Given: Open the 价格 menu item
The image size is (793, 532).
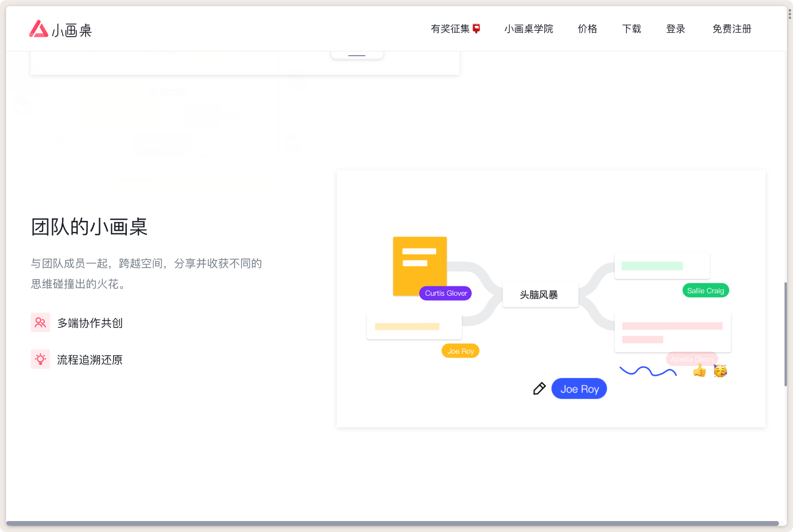Looking at the screenshot, I should pyautogui.click(x=587, y=29).
